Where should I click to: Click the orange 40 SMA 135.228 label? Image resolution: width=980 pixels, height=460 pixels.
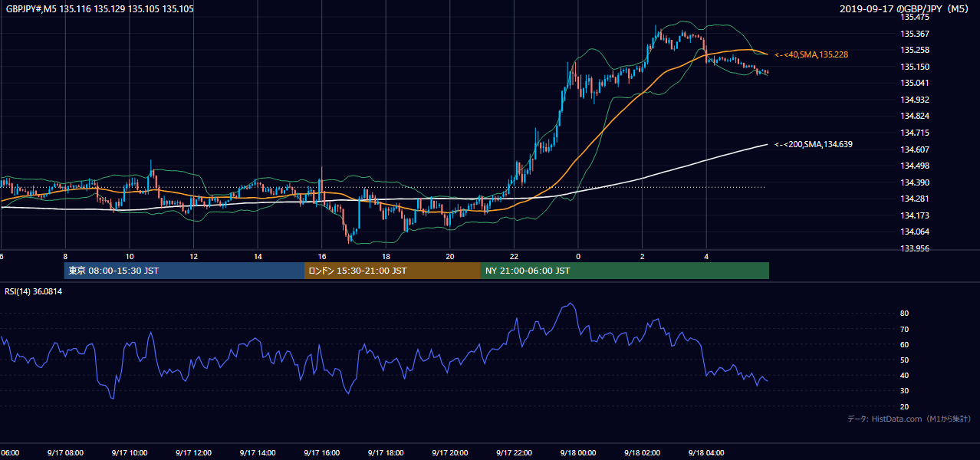tap(811, 54)
